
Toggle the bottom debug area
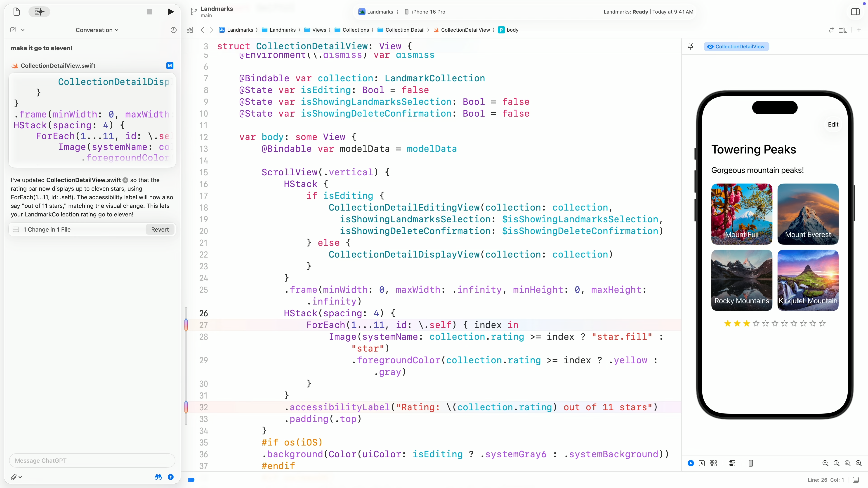tap(856, 480)
